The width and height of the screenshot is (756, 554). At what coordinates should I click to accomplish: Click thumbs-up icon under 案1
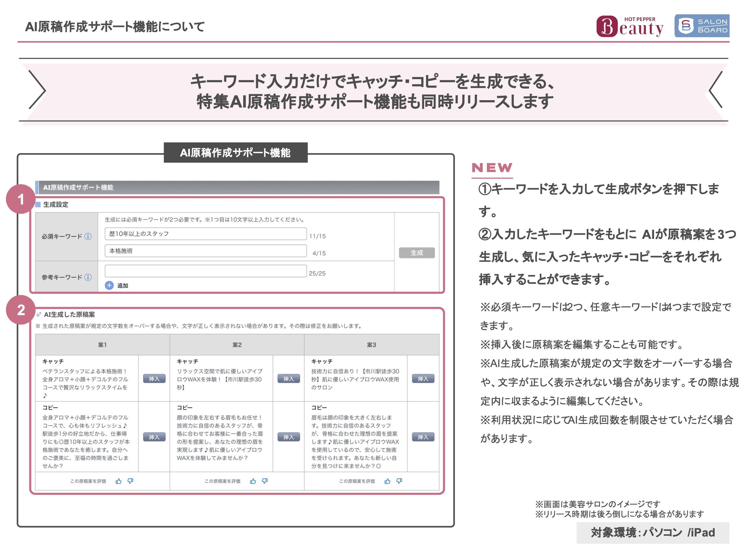click(x=118, y=481)
